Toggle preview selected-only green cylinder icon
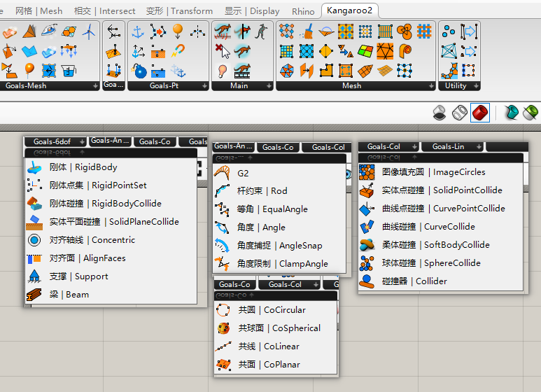The width and height of the screenshot is (541, 392). pos(531,113)
